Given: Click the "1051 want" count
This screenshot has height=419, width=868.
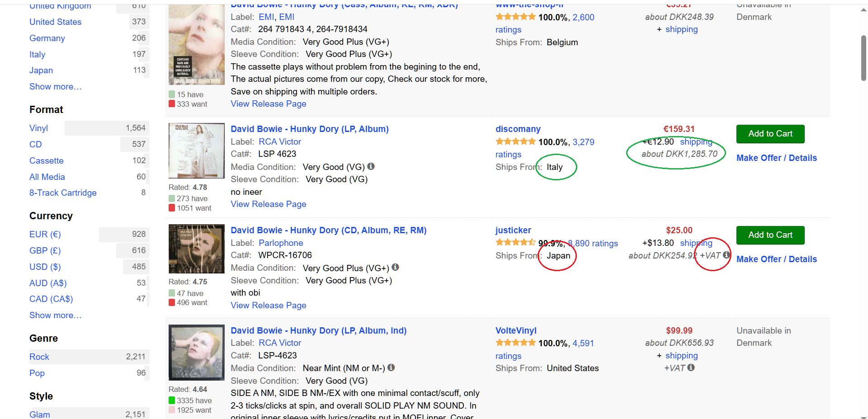Looking at the screenshot, I should (194, 208).
